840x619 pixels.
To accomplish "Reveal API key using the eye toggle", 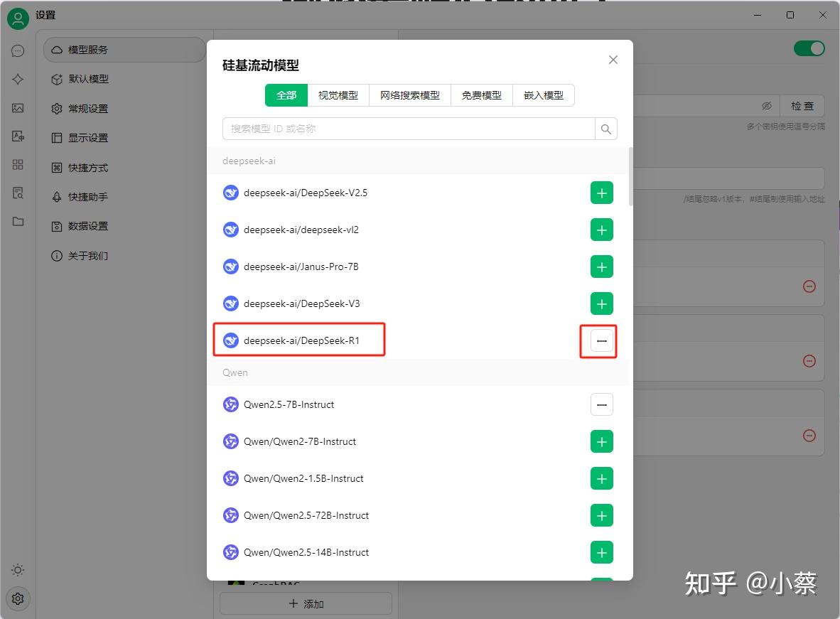I will [767, 105].
